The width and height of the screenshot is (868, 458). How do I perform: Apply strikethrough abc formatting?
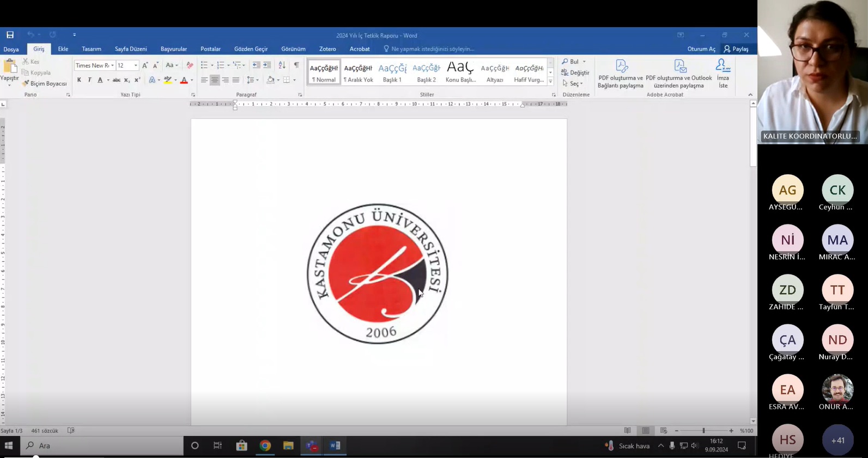pyautogui.click(x=116, y=80)
